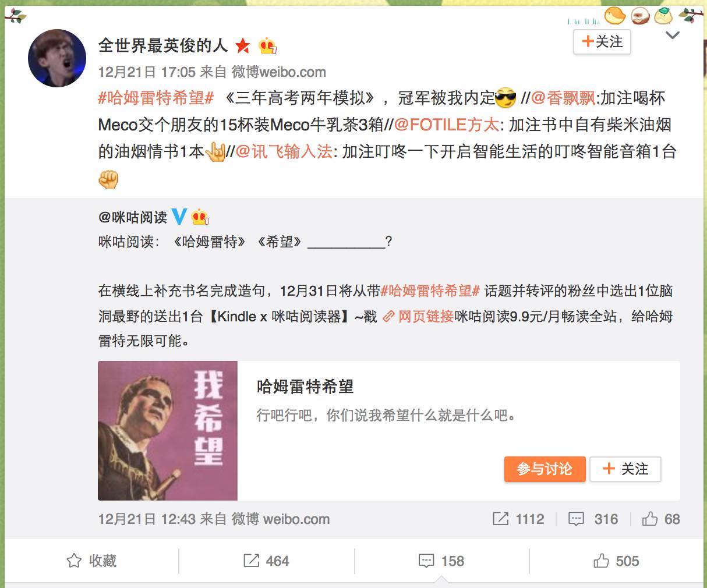Image resolution: width=707 pixels, height=588 pixels.
Task: Click the blue V verified badge by 咪咕阅读
Action: [179, 217]
